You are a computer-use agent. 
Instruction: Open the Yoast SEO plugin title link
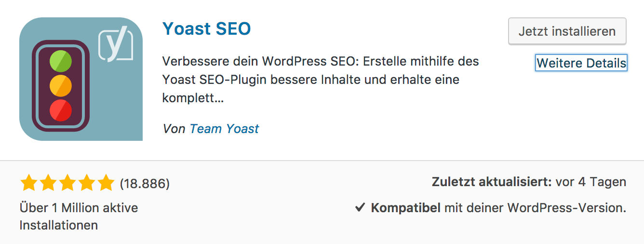pos(207,29)
